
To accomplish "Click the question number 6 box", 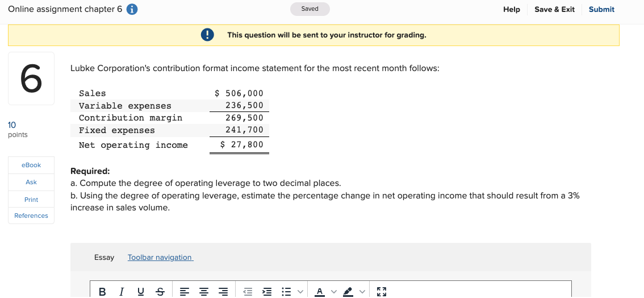I will (31, 78).
